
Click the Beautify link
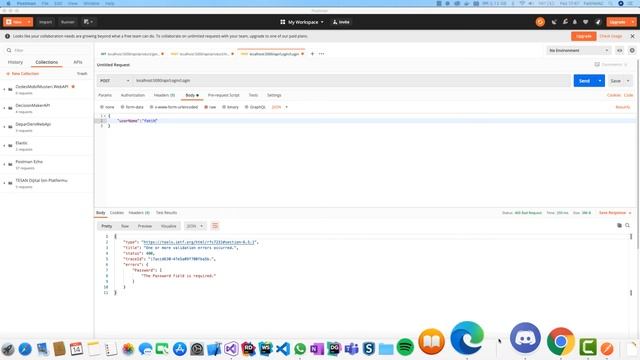pyautogui.click(x=623, y=107)
